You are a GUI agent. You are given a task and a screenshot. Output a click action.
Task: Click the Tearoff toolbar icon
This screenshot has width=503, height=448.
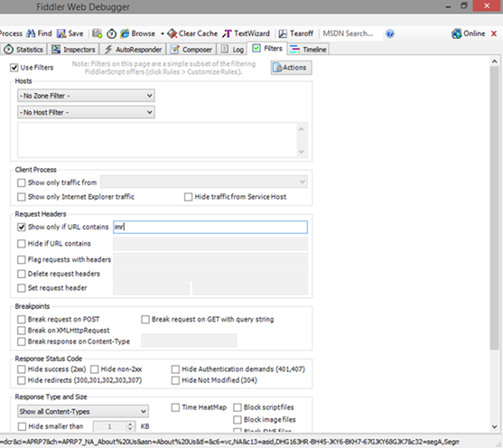(x=283, y=33)
